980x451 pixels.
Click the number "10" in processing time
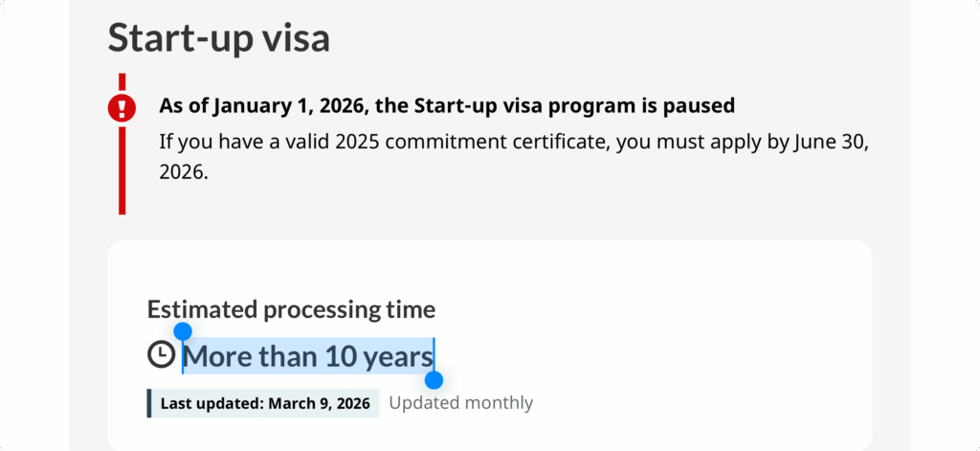340,356
